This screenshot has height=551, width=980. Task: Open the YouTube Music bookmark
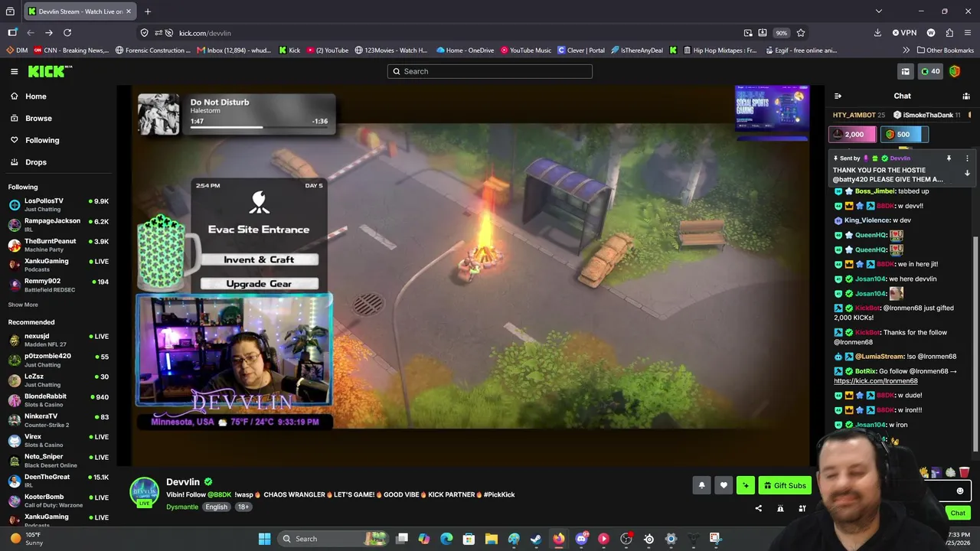[526, 51]
